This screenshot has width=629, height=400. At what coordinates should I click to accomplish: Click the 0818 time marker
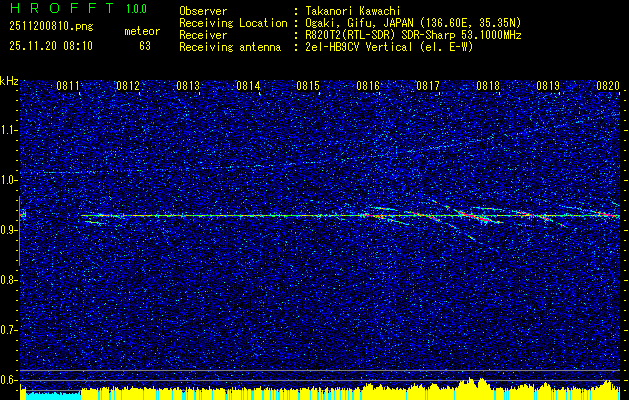click(x=488, y=85)
